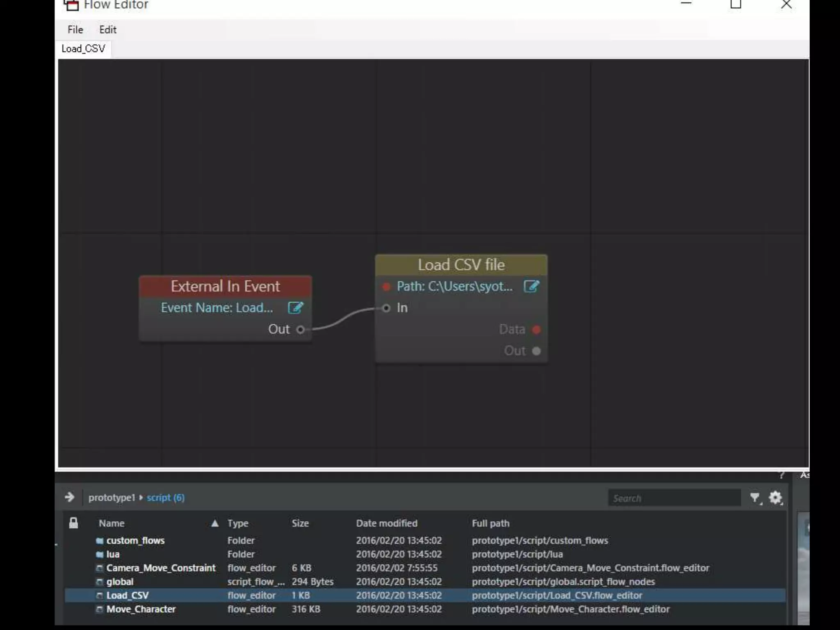Click red Data output connector
This screenshot has width=840, height=630.
[536, 329]
